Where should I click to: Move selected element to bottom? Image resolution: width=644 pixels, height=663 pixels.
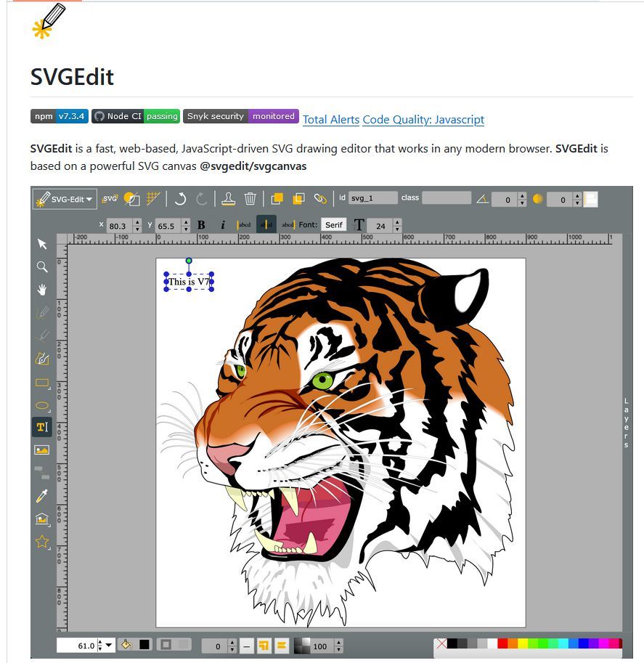298,199
